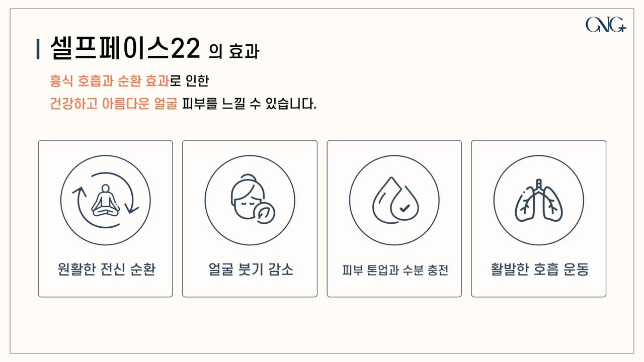
Task: Click the leaf badge on the face icon
Action: click(x=263, y=214)
